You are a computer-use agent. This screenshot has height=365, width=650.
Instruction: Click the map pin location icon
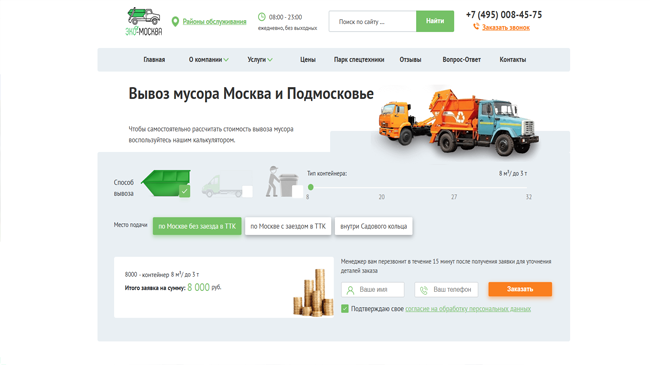tap(175, 22)
